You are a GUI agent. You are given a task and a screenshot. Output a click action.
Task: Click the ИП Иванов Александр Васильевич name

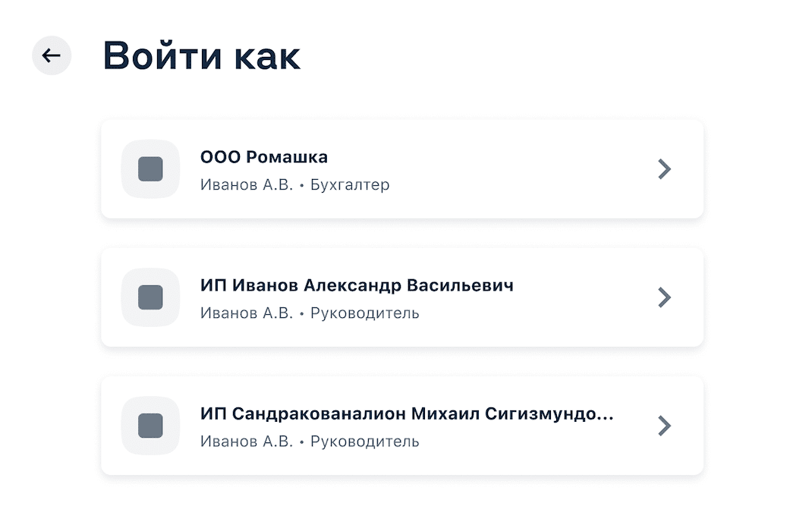(x=357, y=286)
